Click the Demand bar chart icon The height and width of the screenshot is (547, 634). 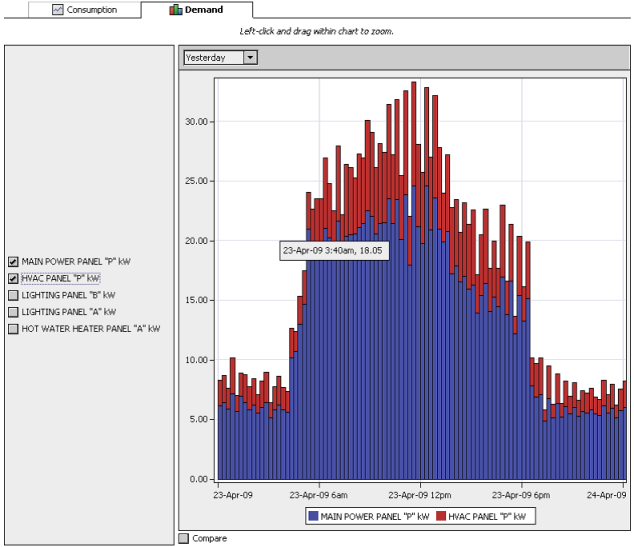(x=175, y=10)
